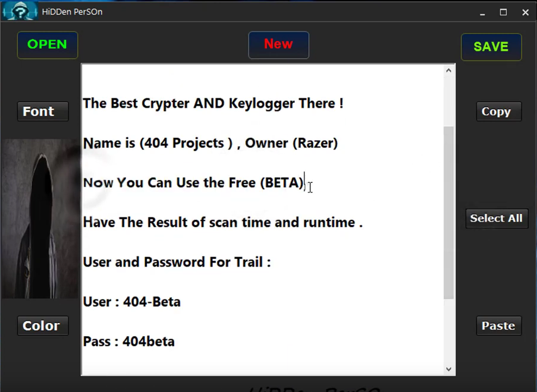Click the Select All button

click(497, 218)
